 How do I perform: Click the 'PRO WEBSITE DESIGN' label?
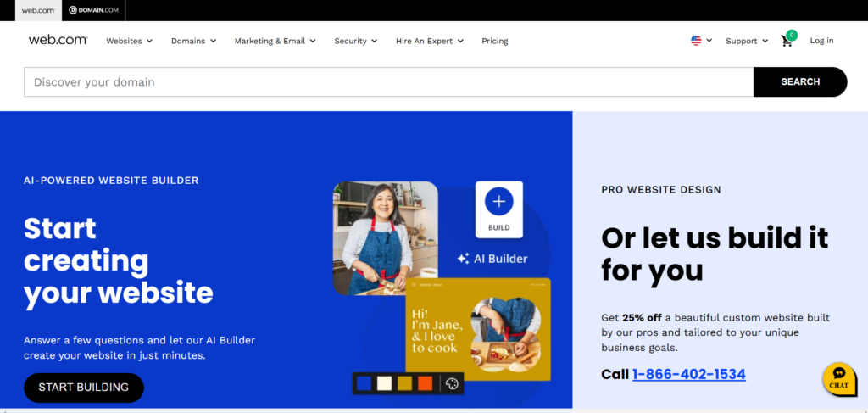[x=661, y=190]
